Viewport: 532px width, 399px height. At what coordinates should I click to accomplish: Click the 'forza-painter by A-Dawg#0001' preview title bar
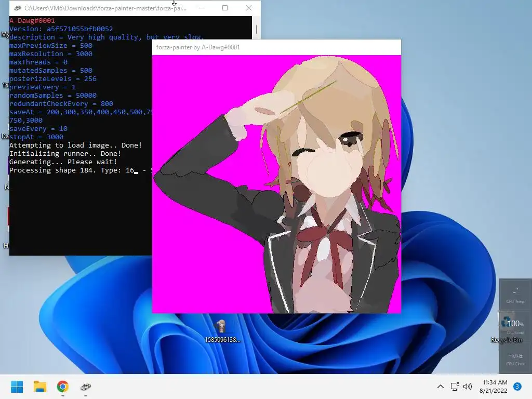[276, 47]
